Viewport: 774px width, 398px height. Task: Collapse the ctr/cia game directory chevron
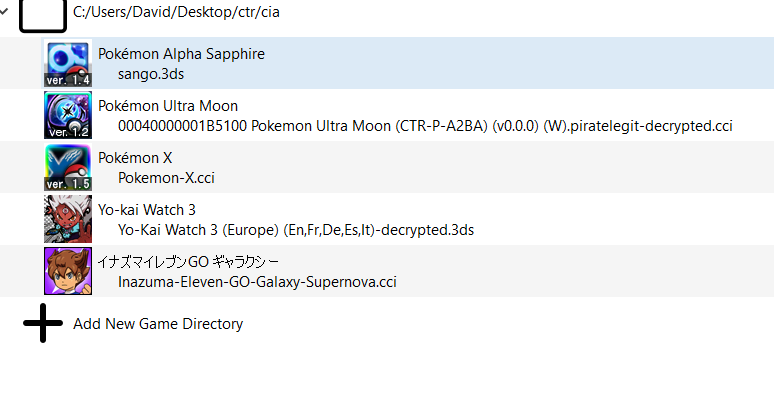tap(4, 11)
